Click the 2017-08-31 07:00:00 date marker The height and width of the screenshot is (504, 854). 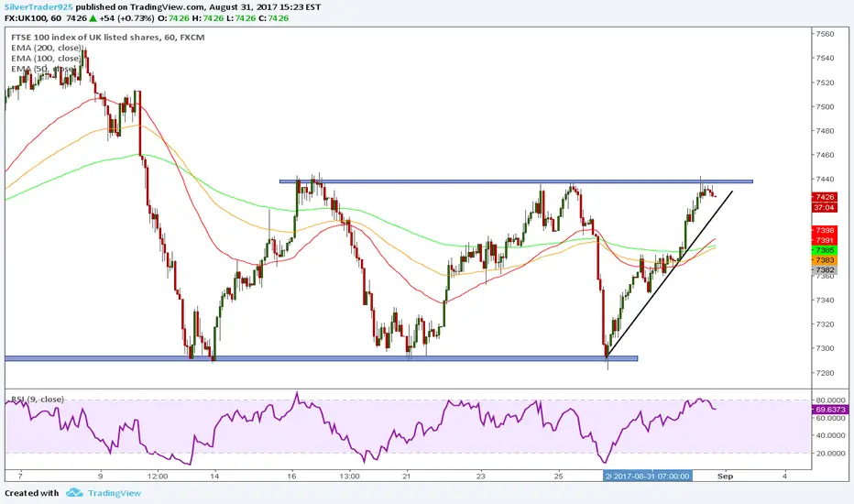(x=648, y=476)
